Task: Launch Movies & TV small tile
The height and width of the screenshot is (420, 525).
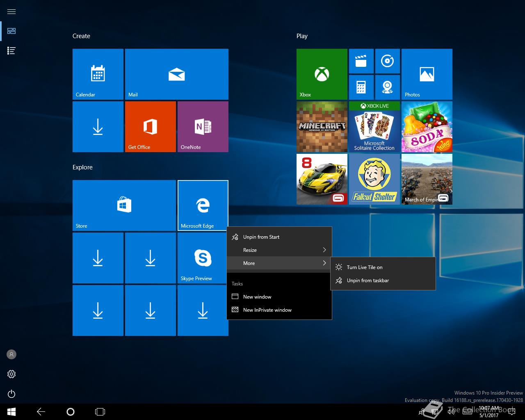Action: (x=361, y=61)
